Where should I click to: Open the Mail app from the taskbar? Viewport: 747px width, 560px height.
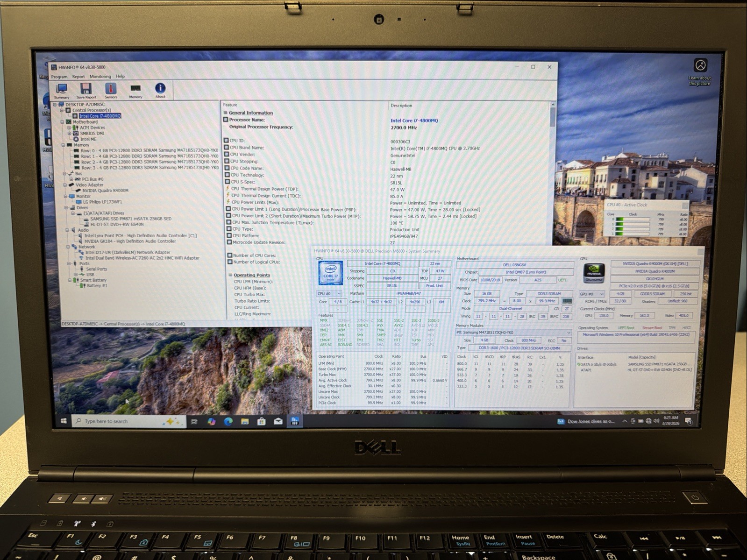[278, 421]
